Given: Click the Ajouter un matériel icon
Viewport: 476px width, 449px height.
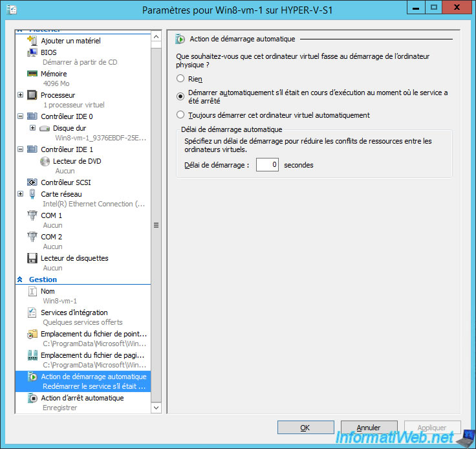Looking at the screenshot, I should click(32, 40).
